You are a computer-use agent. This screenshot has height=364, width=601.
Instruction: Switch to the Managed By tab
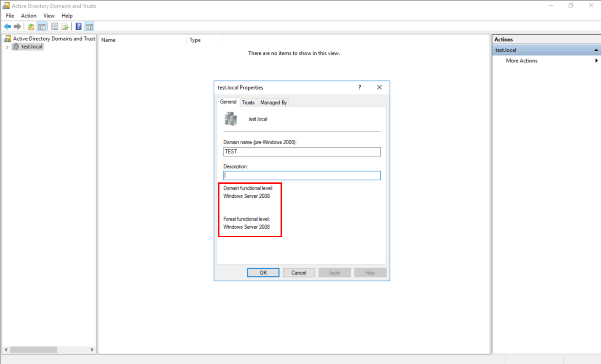coord(273,103)
